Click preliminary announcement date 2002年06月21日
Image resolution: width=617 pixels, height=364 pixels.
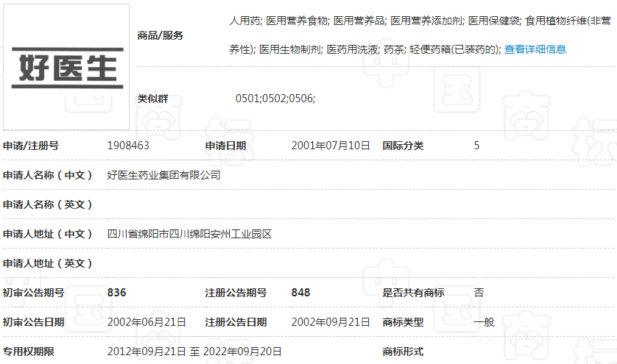point(147,322)
